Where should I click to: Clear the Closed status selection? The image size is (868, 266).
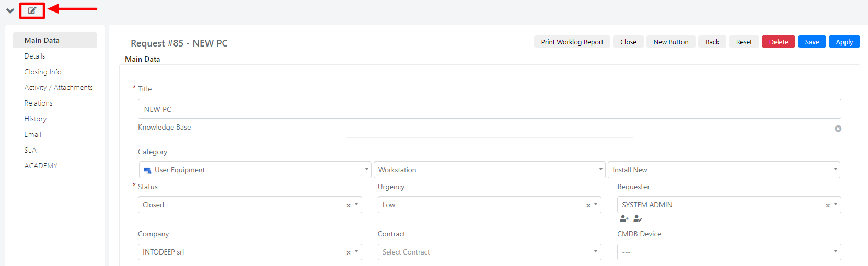tap(349, 205)
